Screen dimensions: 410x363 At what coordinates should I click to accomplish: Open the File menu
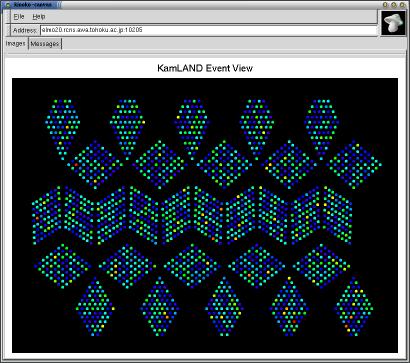coord(19,17)
